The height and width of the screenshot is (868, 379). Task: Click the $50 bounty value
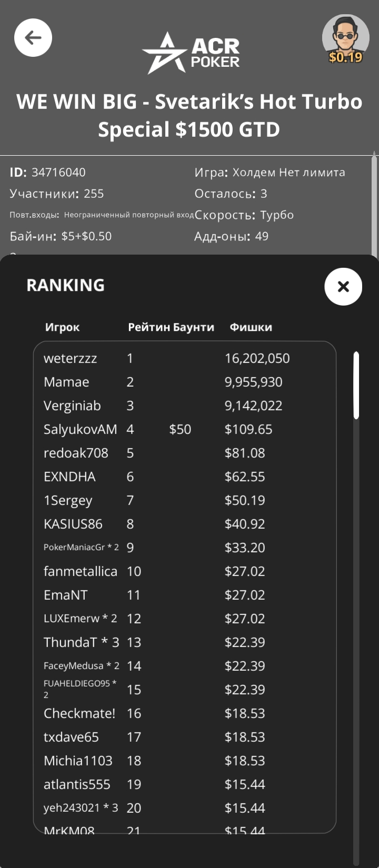click(180, 430)
